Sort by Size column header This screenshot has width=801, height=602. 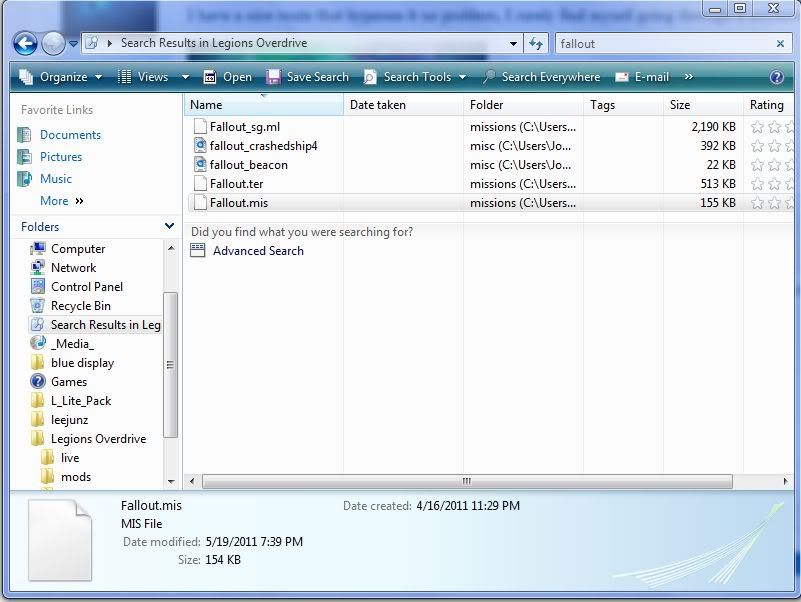tap(703, 105)
